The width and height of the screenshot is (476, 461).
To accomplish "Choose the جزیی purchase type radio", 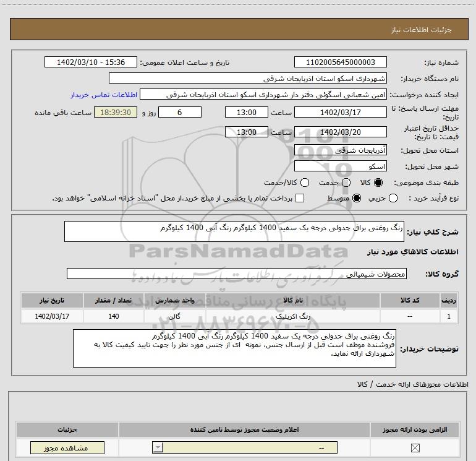I will point(393,199).
